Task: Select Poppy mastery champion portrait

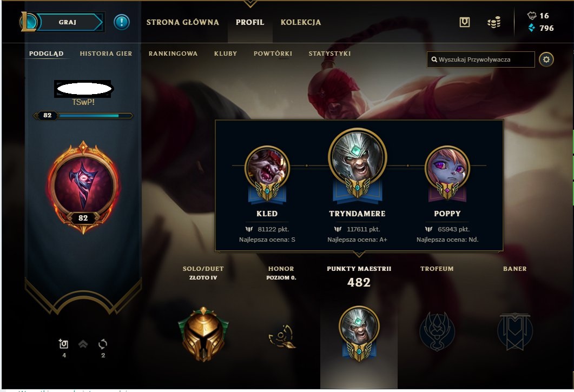Action: [x=447, y=168]
